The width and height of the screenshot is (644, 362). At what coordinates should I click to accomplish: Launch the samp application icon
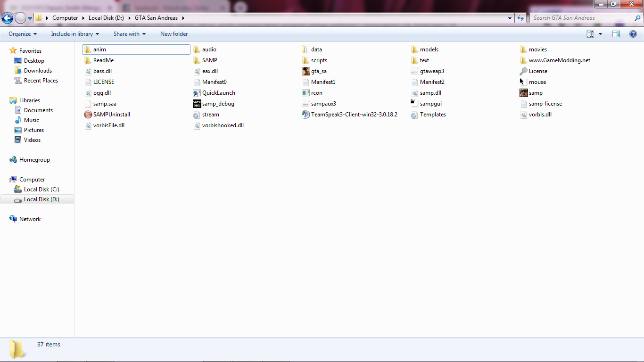tap(524, 93)
